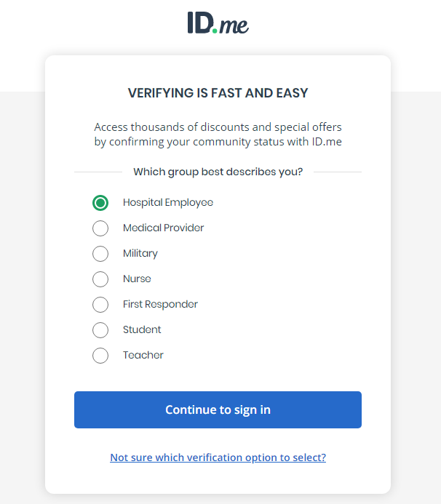
Task: Click the "First Responder" label text
Action: click(x=160, y=305)
